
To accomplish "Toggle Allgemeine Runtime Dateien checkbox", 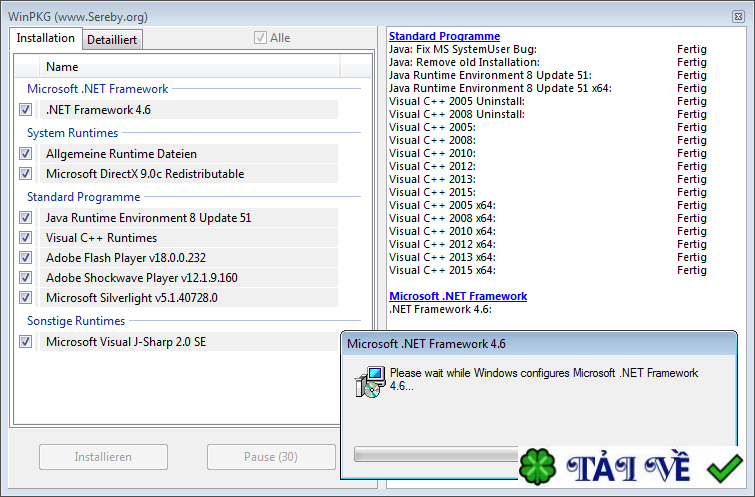I will click(26, 154).
